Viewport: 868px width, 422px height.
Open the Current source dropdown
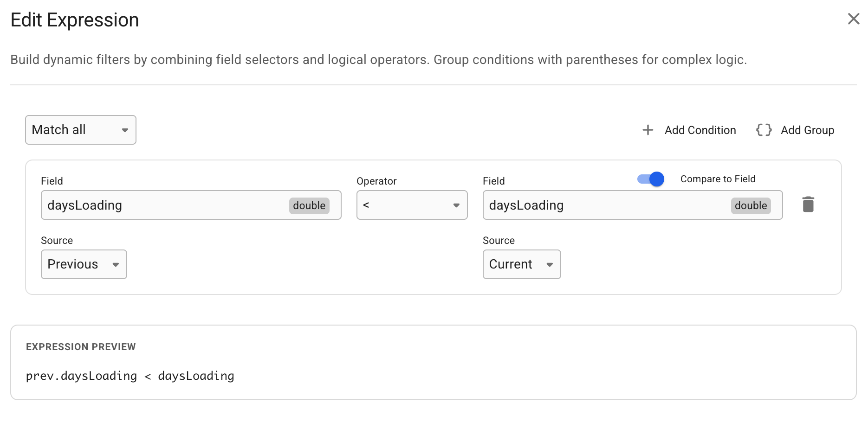click(x=522, y=264)
